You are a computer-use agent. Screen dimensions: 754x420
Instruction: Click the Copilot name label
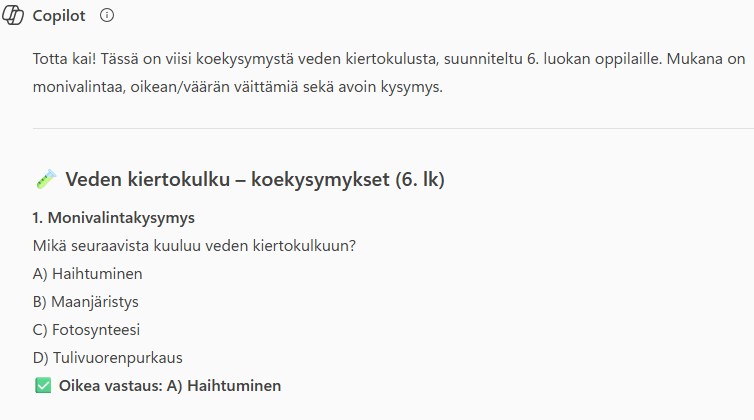[x=60, y=16]
